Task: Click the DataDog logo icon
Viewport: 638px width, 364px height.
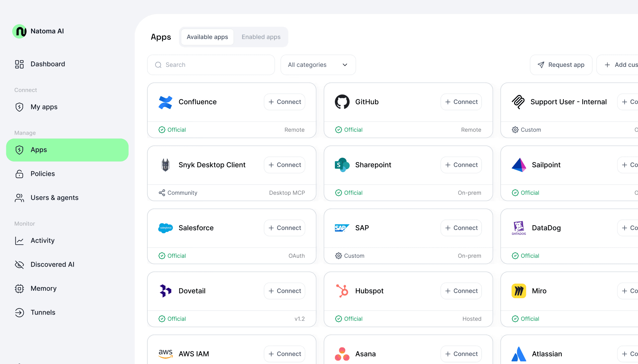Action: coord(519,228)
